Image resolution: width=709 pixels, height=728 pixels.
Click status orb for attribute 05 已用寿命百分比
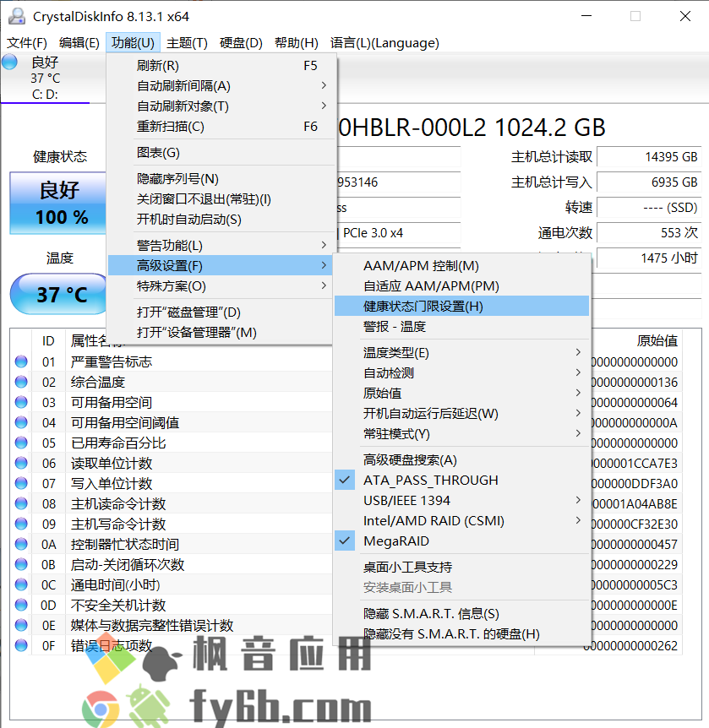click(21, 443)
